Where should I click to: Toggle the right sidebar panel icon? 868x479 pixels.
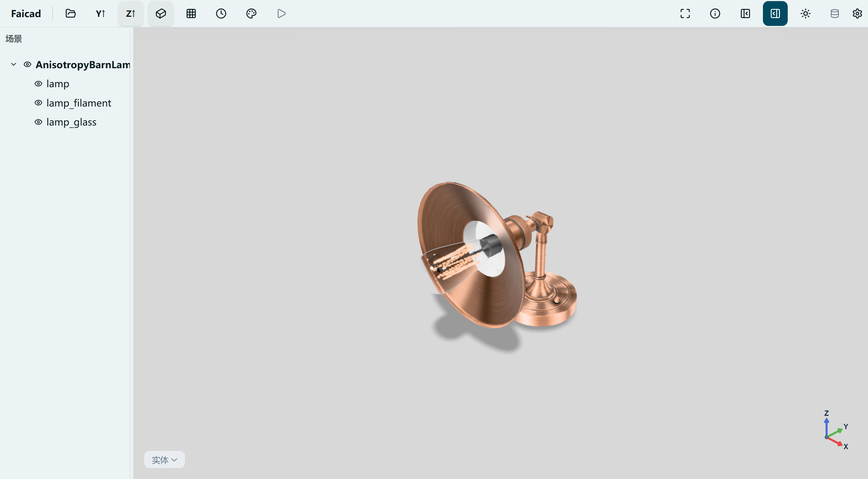[x=775, y=13]
